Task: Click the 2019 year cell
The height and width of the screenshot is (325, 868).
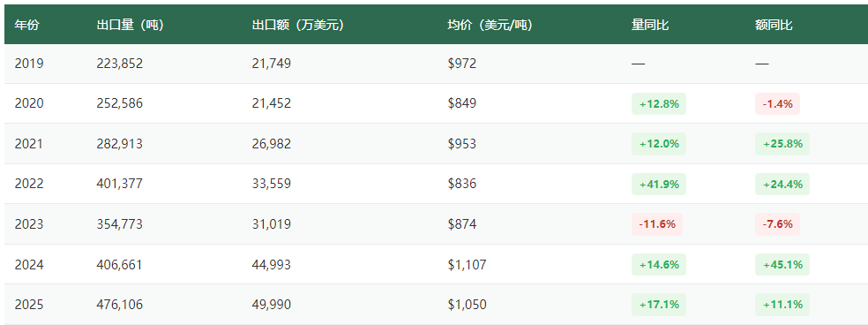Action: (x=29, y=64)
